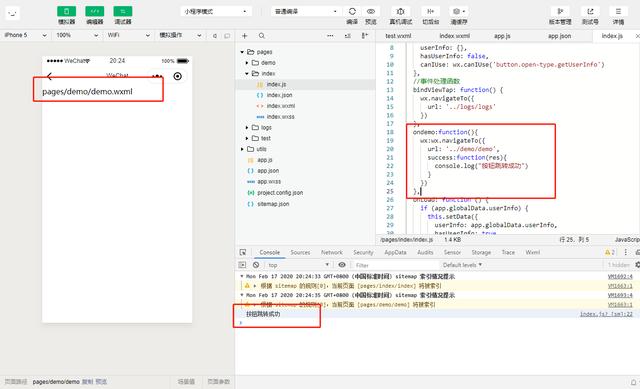Viewport: 640px width, 389px height.
Task: Open the simulated operation dropdown (模拟操作)
Action: pyautogui.click(x=180, y=36)
